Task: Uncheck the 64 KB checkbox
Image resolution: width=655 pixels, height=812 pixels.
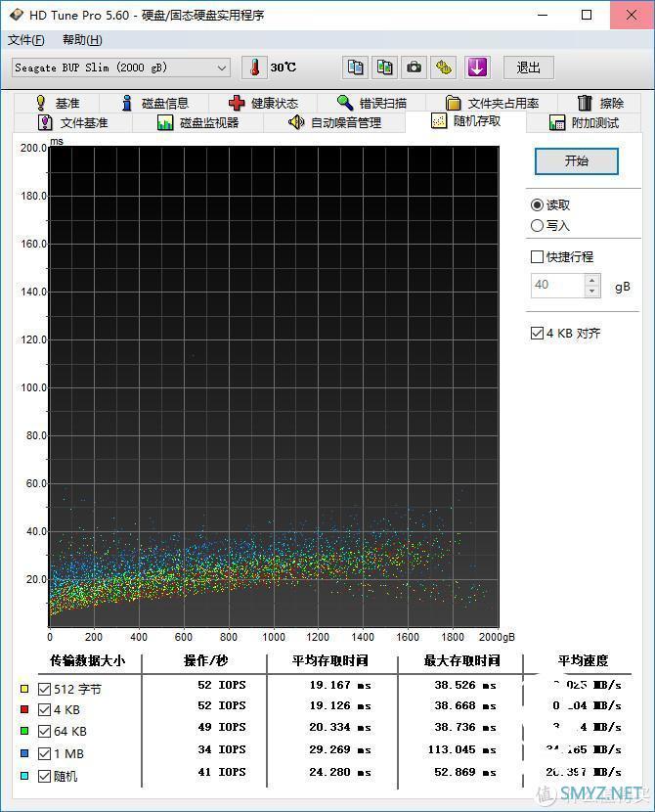Action: point(45,731)
